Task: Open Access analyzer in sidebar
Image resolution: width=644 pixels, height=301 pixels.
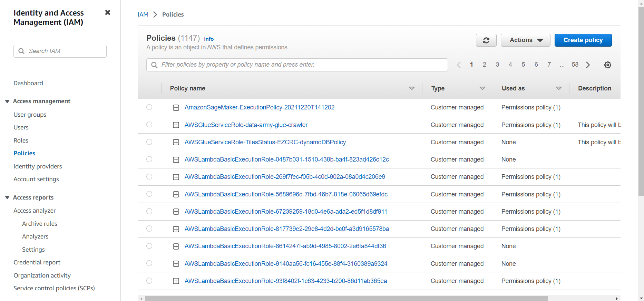Action: tap(35, 211)
